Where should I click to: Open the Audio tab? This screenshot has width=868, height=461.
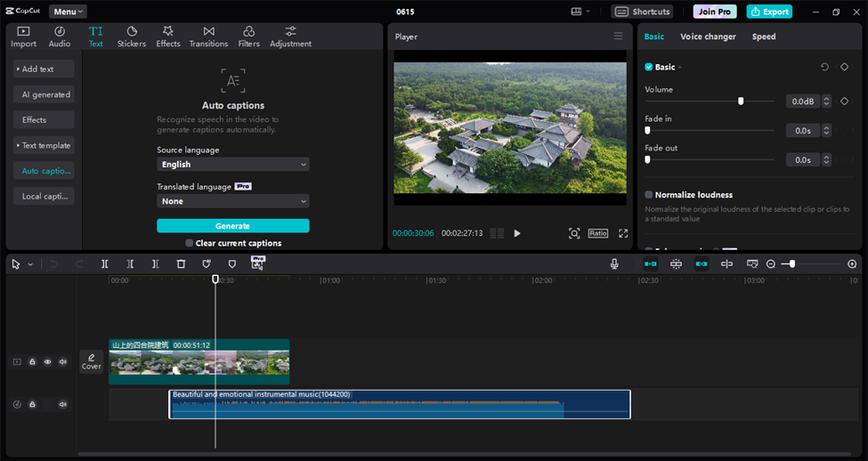[x=60, y=36]
